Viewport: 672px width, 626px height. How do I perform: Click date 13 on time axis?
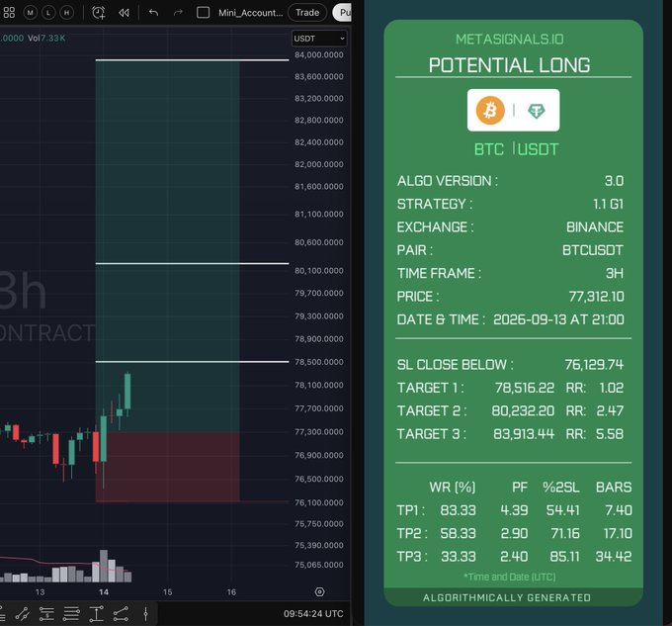coord(40,592)
